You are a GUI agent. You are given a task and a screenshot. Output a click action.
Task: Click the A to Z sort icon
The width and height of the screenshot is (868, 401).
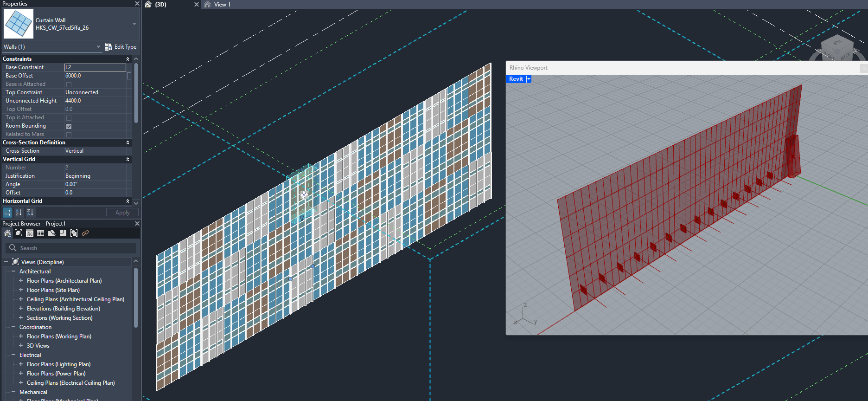tap(19, 212)
